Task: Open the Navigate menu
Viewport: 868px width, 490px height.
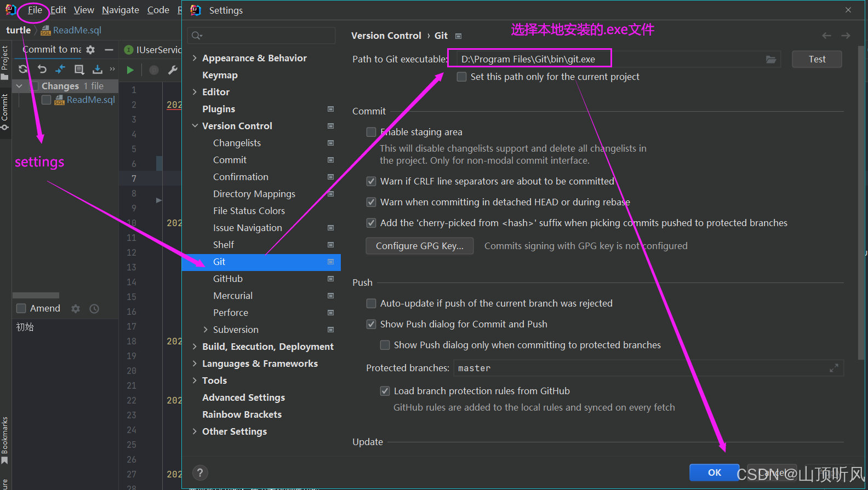Action: point(121,10)
